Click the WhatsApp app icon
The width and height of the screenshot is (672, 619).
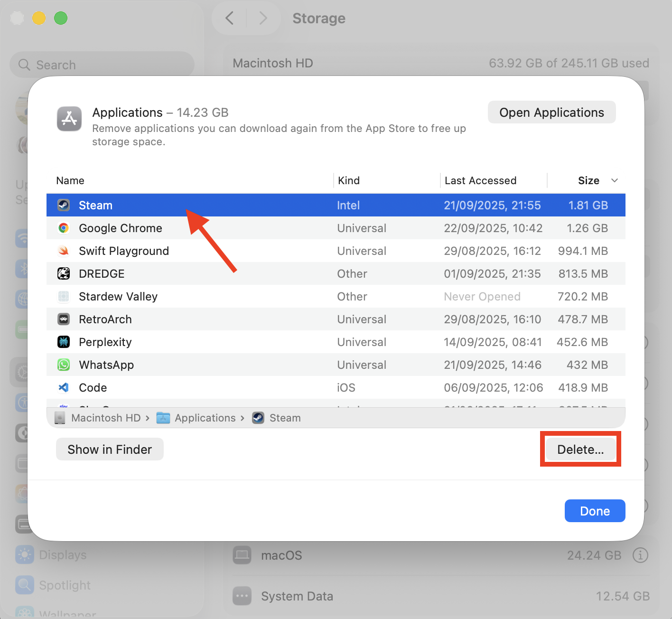[64, 365]
